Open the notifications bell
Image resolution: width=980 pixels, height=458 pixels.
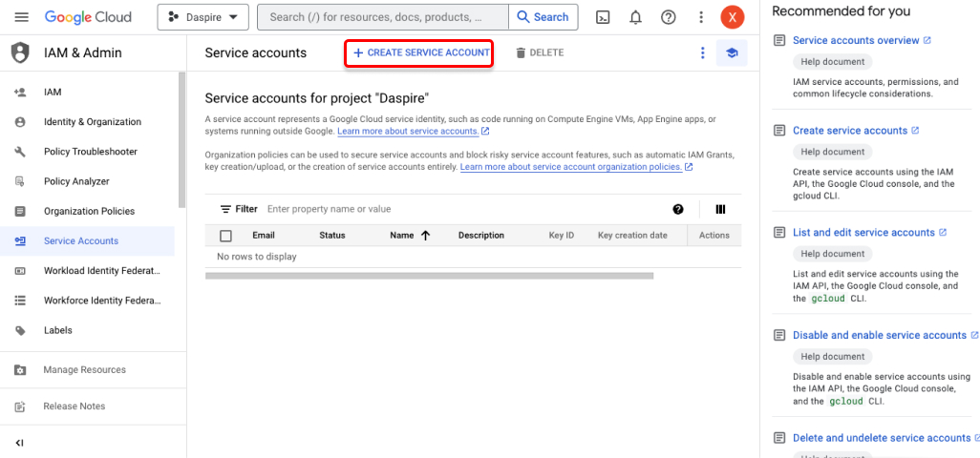click(635, 17)
